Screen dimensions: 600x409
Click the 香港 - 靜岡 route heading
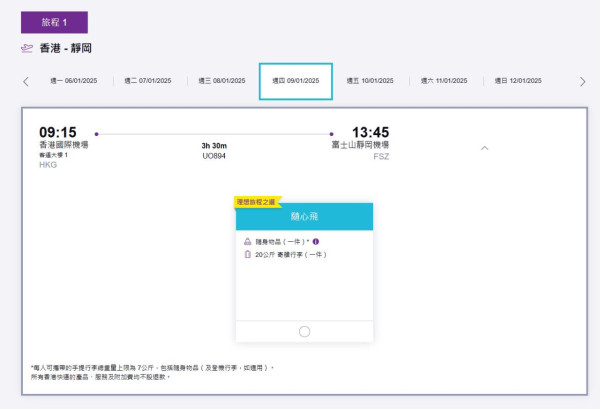click(x=65, y=48)
